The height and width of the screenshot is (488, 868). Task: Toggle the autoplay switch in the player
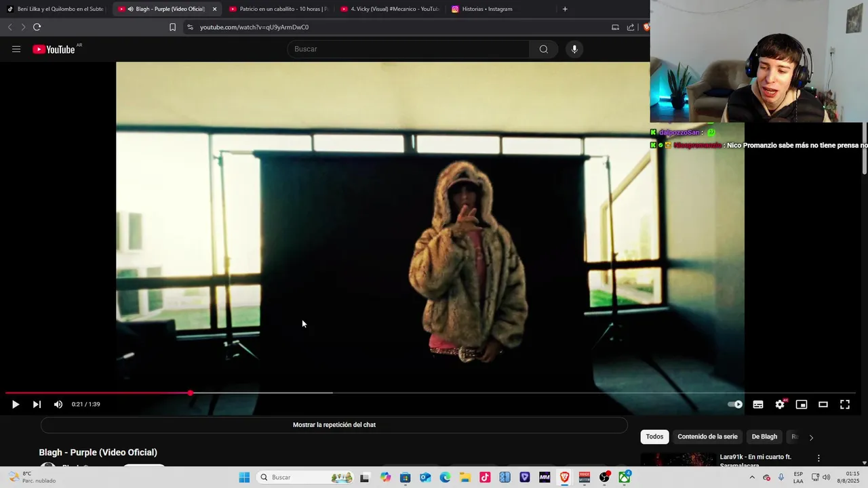[735, 404]
